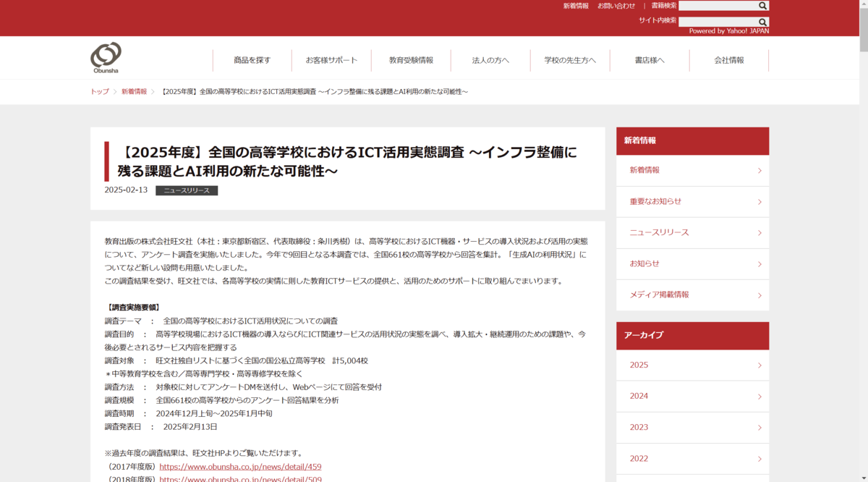Open the お問い合わせ link
This screenshot has width=868, height=482.
tap(616, 6)
